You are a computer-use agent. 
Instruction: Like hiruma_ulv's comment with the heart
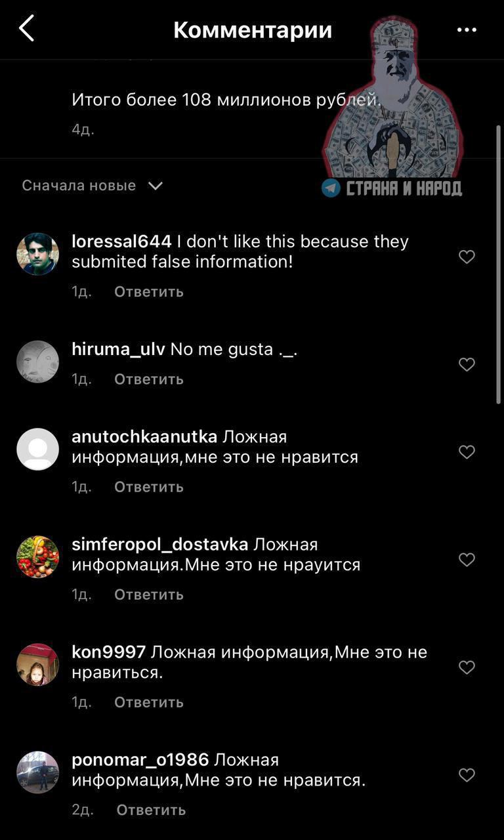pyautogui.click(x=467, y=364)
